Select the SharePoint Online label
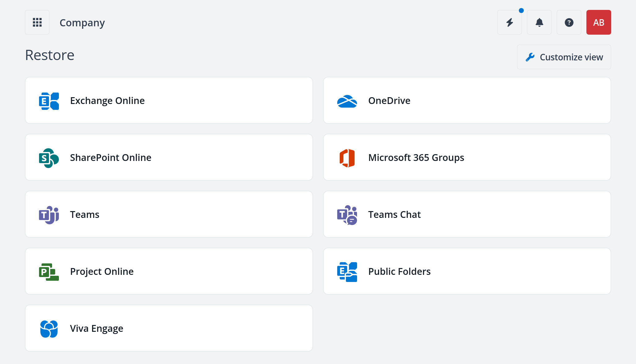This screenshot has height=364, width=636. pos(111,158)
